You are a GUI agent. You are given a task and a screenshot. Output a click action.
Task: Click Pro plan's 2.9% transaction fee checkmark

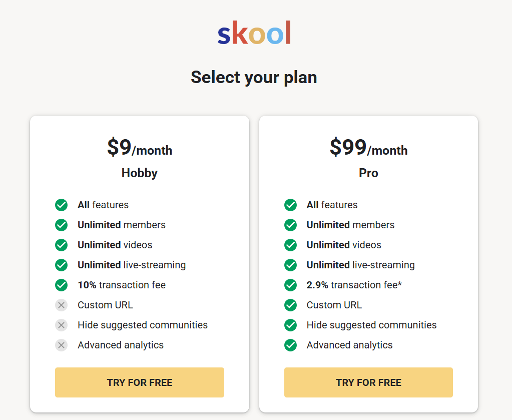point(290,285)
